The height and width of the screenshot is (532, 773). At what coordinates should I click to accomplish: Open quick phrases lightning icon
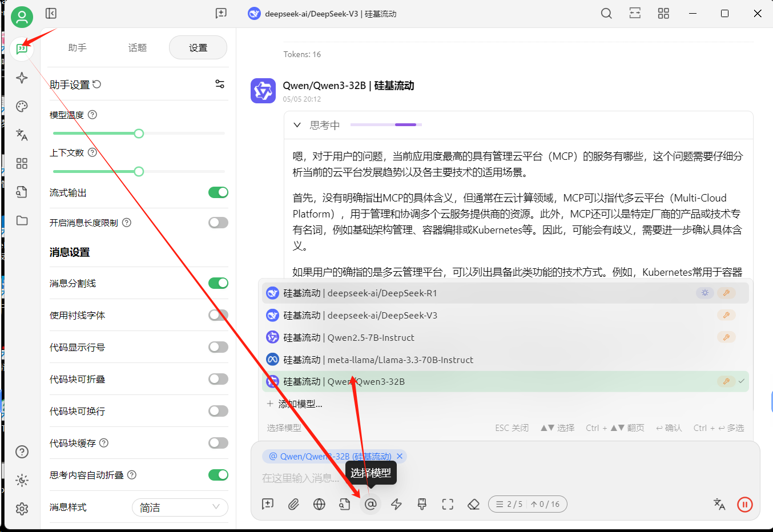tap(396, 504)
